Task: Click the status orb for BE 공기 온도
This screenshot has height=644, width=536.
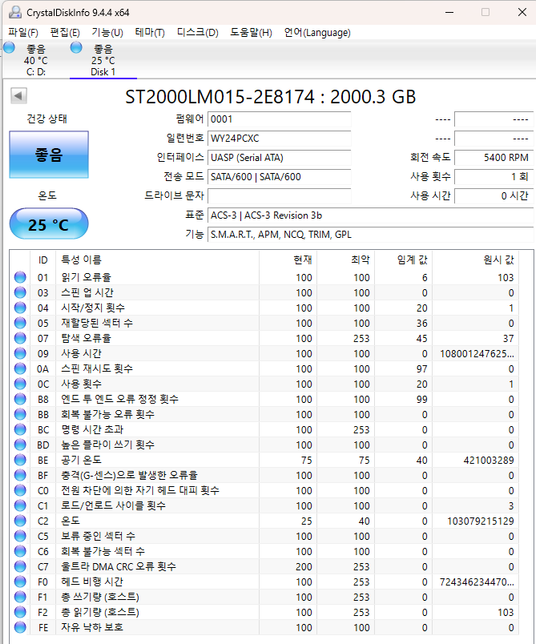Action: coord(20,460)
